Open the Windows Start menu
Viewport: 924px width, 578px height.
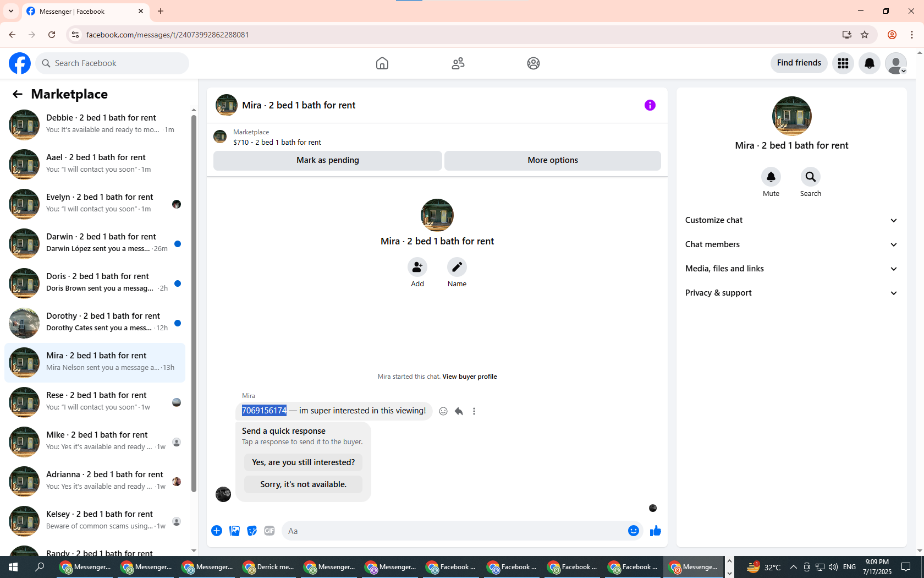point(13,567)
